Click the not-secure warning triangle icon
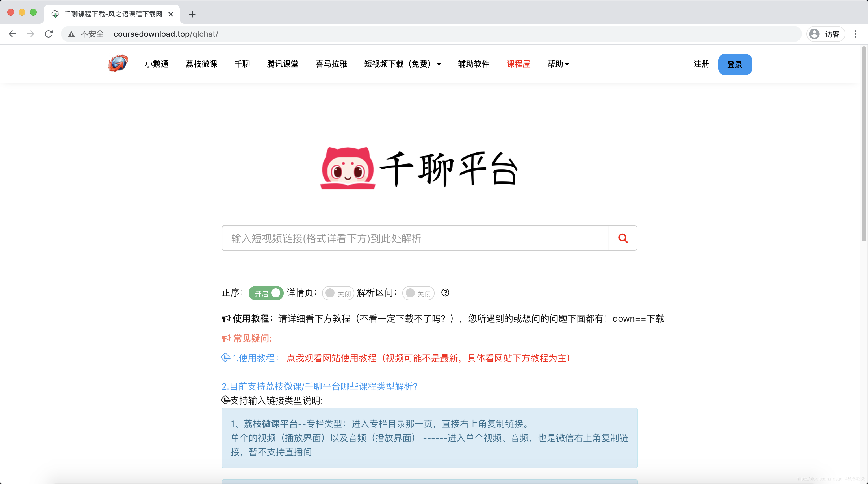 [71, 34]
